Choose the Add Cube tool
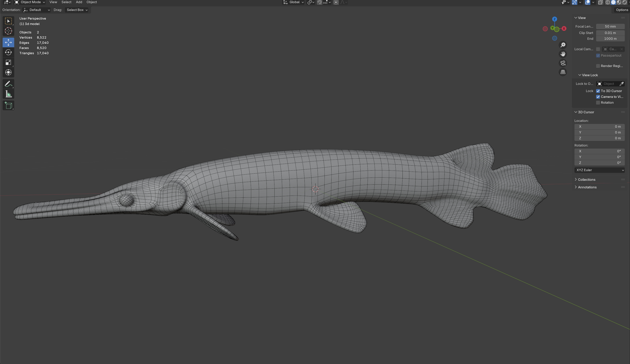 pyautogui.click(x=8, y=105)
